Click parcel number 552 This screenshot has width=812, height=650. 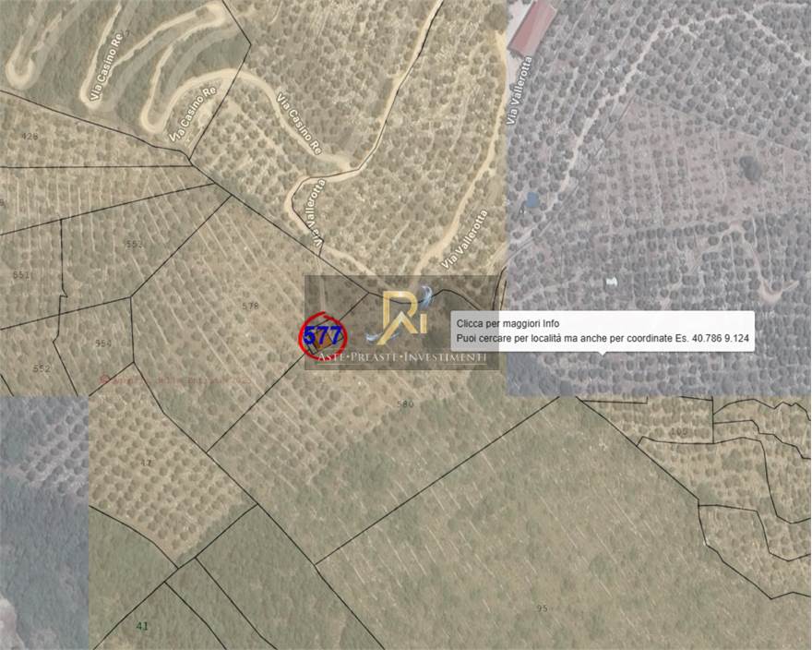point(42,368)
